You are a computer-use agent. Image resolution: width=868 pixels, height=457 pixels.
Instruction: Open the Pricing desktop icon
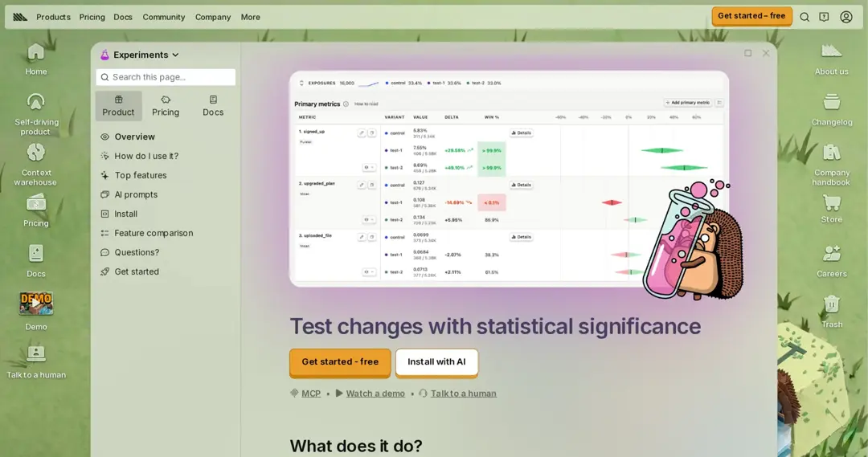35,210
